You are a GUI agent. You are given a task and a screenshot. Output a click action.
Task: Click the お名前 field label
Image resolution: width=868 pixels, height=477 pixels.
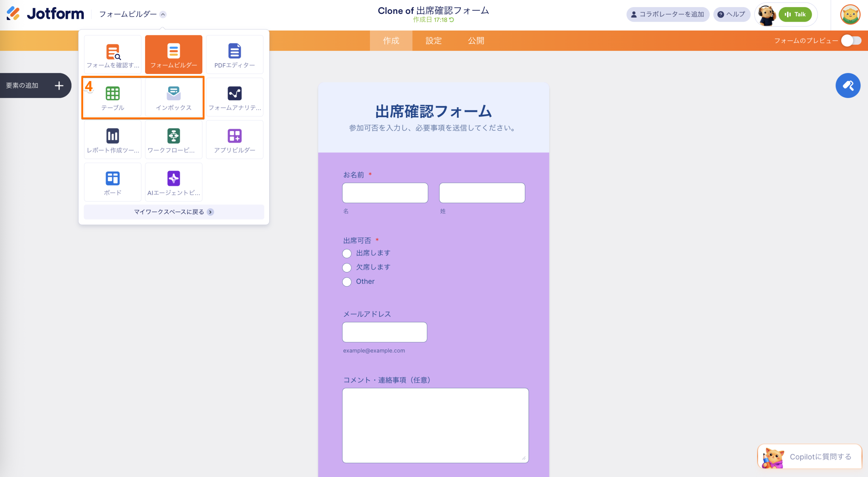354,175
